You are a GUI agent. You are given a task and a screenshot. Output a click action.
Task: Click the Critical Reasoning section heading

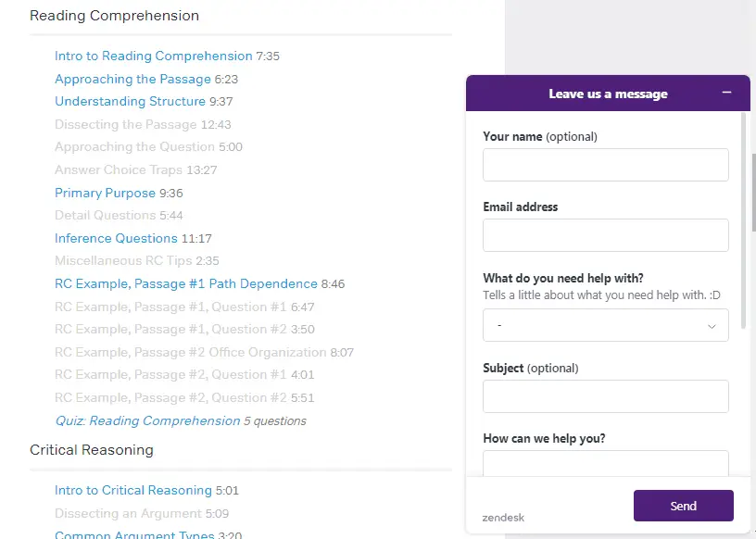[92, 449]
